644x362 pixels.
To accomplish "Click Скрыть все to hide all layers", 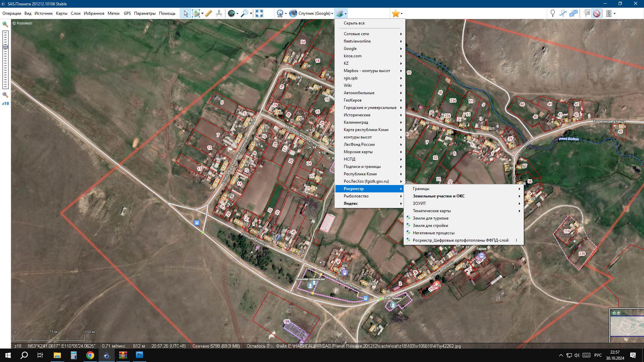I will point(354,23).
